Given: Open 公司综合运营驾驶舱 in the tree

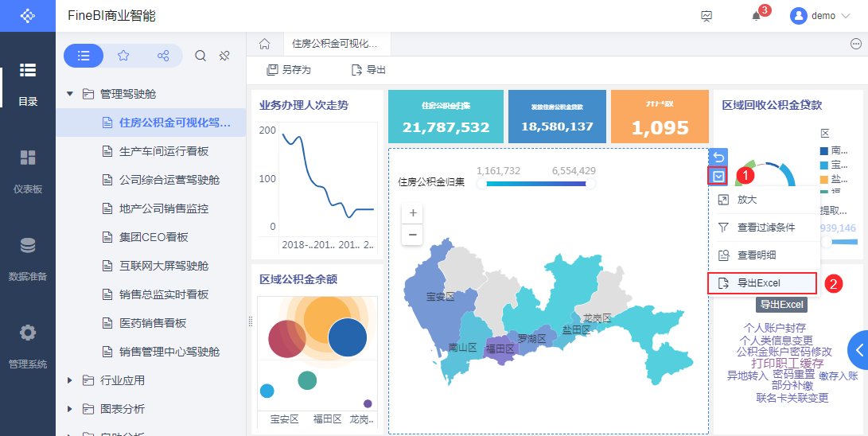Looking at the screenshot, I should (x=151, y=180).
